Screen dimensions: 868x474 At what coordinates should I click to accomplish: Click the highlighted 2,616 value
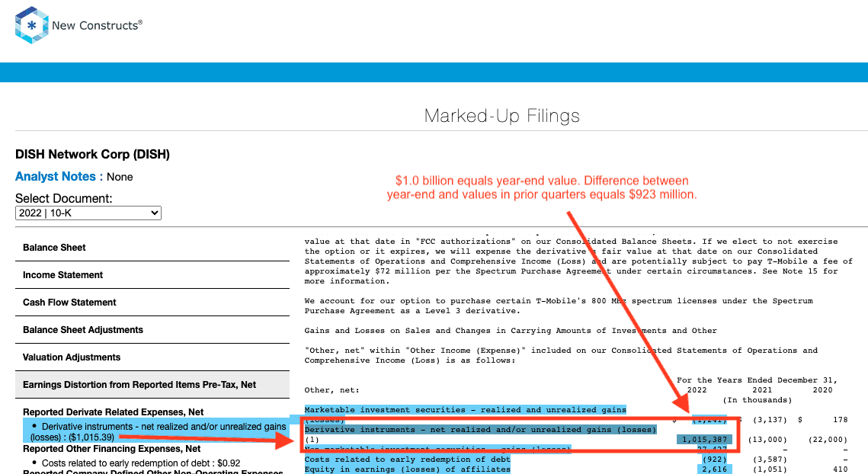point(714,469)
